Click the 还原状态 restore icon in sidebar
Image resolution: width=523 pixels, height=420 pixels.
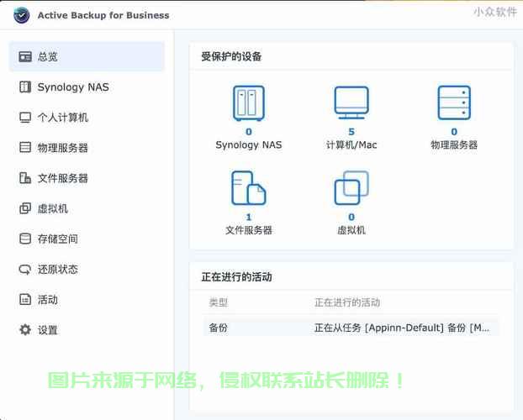pos(25,269)
